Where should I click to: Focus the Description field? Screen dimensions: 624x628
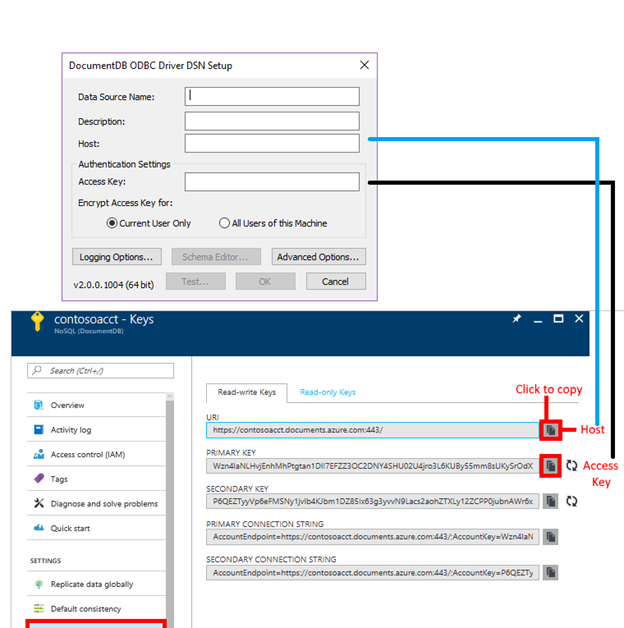[272, 121]
